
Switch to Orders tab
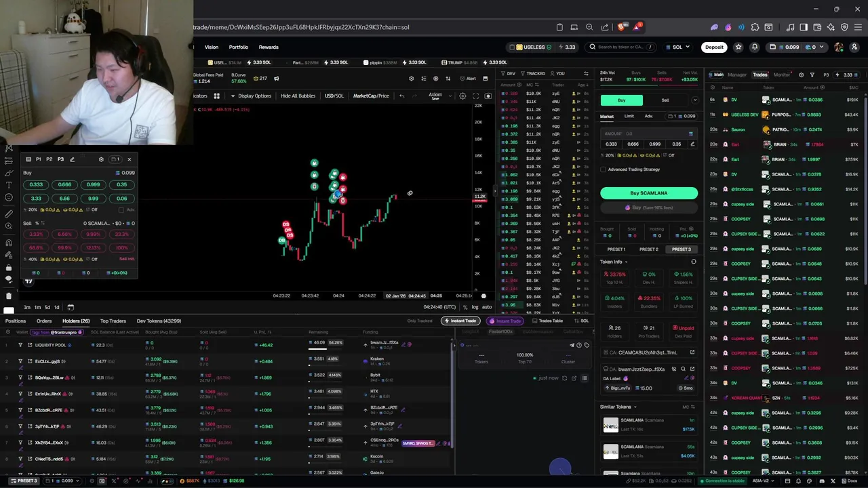click(44, 321)
